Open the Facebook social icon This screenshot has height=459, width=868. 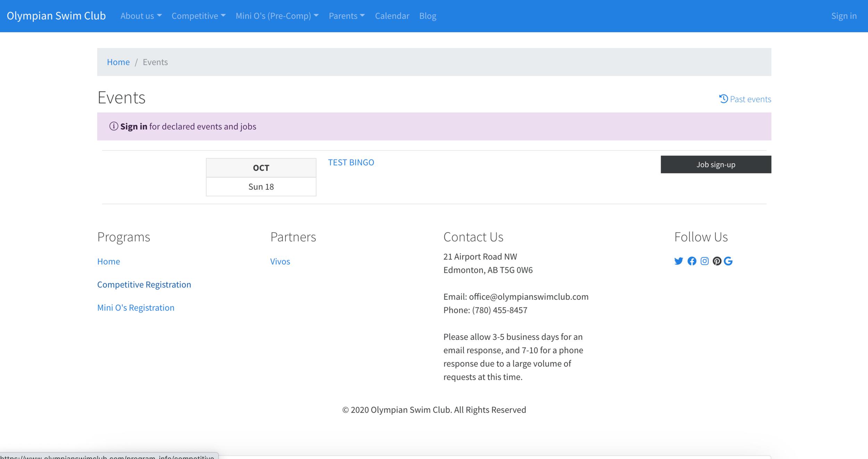pyautogui.click(x=692, y=261)
